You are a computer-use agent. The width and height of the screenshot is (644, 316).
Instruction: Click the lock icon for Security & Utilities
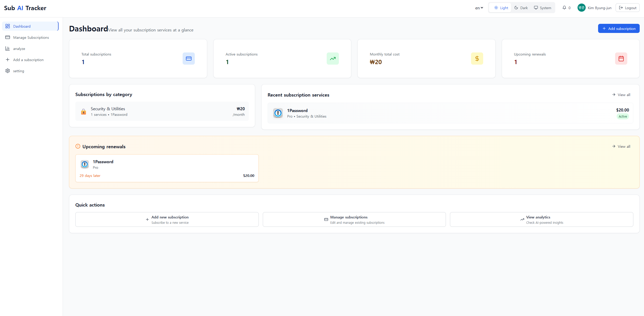click(x=83, y=111)
